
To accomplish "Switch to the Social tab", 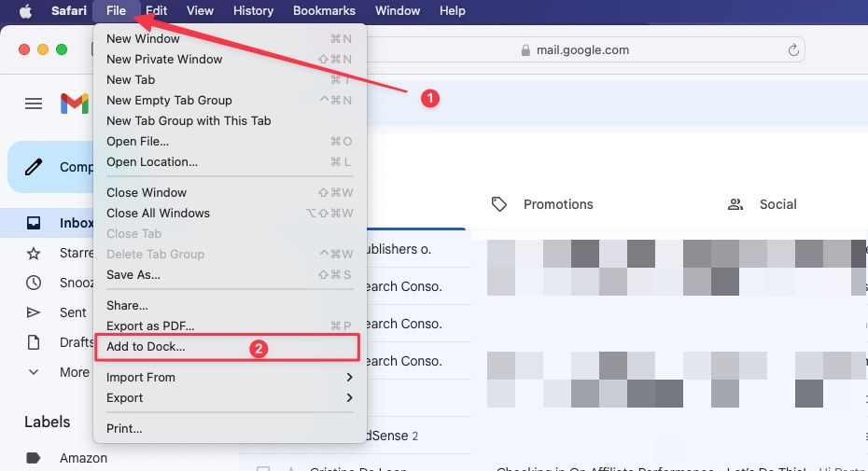I will tap(777, 204).
